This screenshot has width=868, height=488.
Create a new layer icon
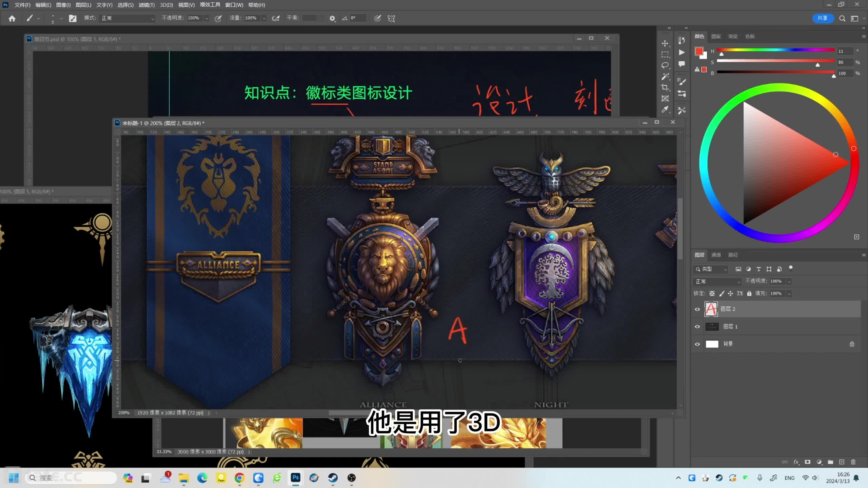(842, 462)
